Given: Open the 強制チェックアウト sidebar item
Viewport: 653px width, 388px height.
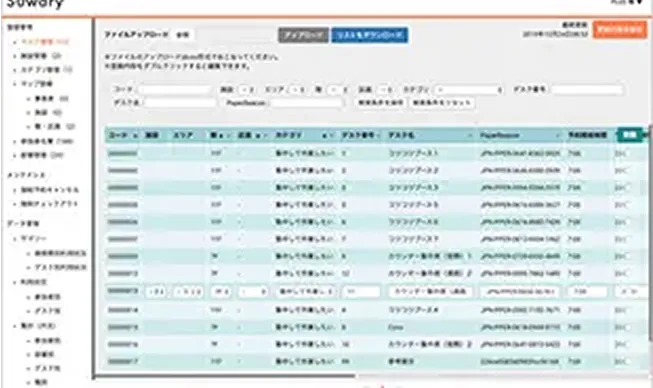Looking at the screenshot, I should tap(49, 204).
